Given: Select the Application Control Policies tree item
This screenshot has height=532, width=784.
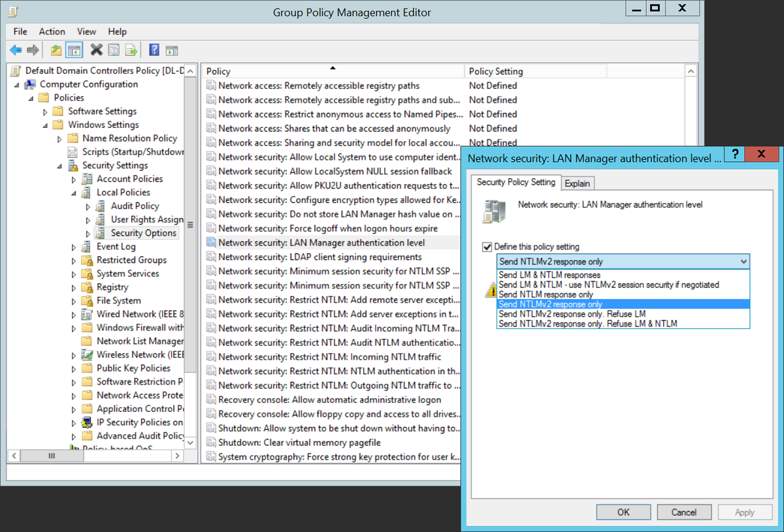Looking at the screenshot, I should [x=140, y=409].
